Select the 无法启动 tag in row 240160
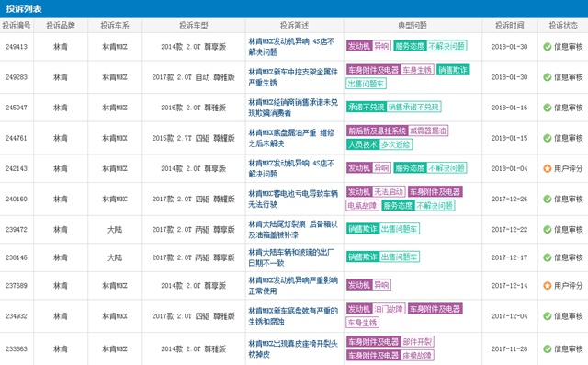 click(x=388, y=191)
